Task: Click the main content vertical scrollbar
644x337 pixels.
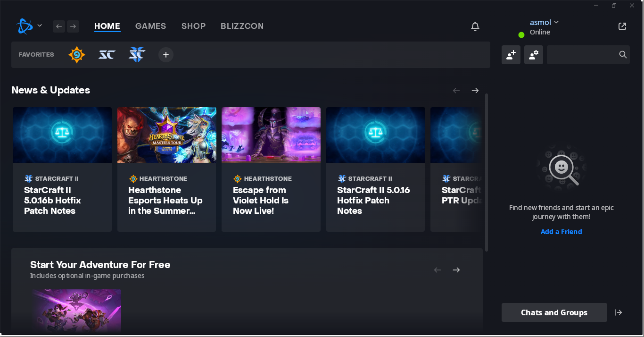Action: click(x=487, y=172)
